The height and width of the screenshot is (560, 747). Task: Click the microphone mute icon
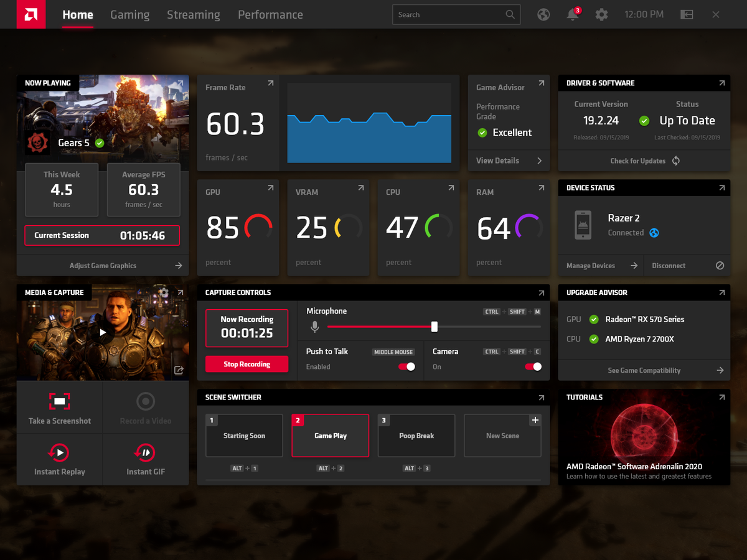click(x=315, y=327)
